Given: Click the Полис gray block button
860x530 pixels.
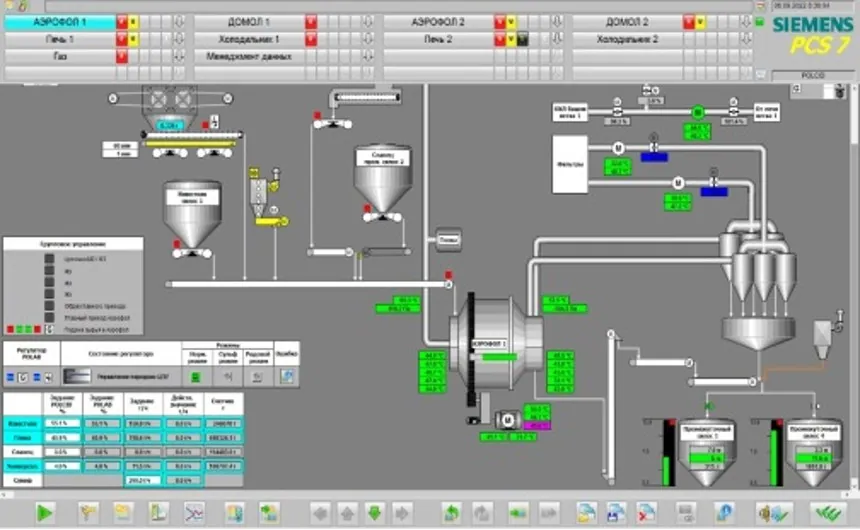Looking at the screenshot, I should 449,240.
